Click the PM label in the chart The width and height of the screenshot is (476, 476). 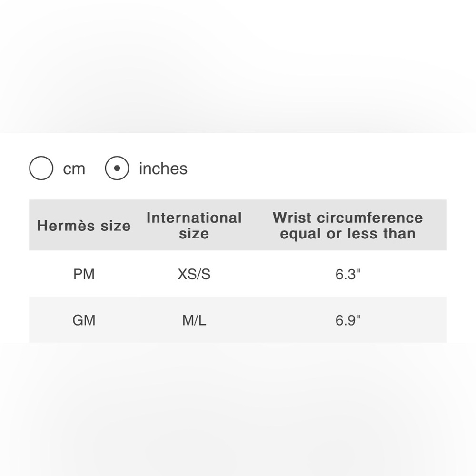(x=84, y=274)
